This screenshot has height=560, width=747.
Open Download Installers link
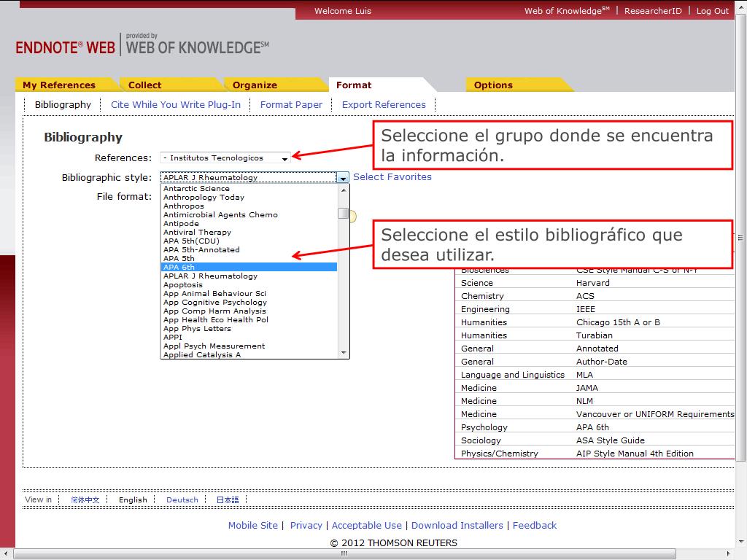point(457,525)
